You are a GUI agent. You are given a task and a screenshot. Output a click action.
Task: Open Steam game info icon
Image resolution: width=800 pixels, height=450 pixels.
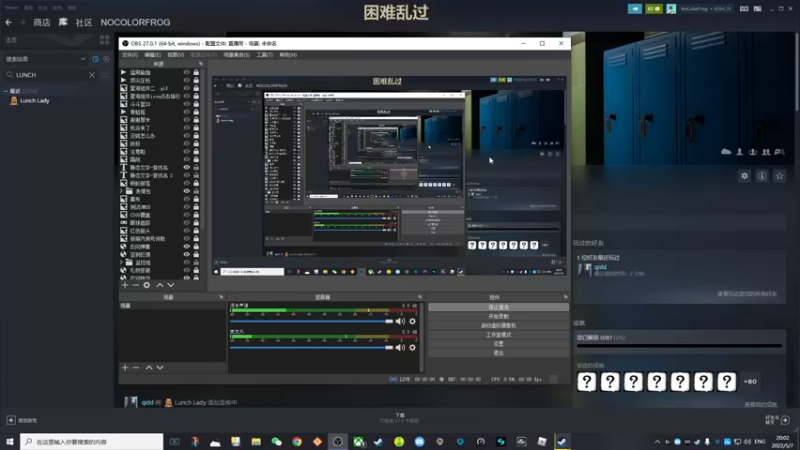[762, 176]
